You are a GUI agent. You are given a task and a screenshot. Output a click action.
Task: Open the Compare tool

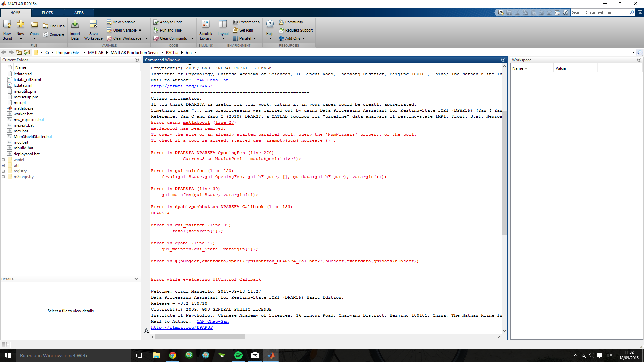click(x=53, y=34)
